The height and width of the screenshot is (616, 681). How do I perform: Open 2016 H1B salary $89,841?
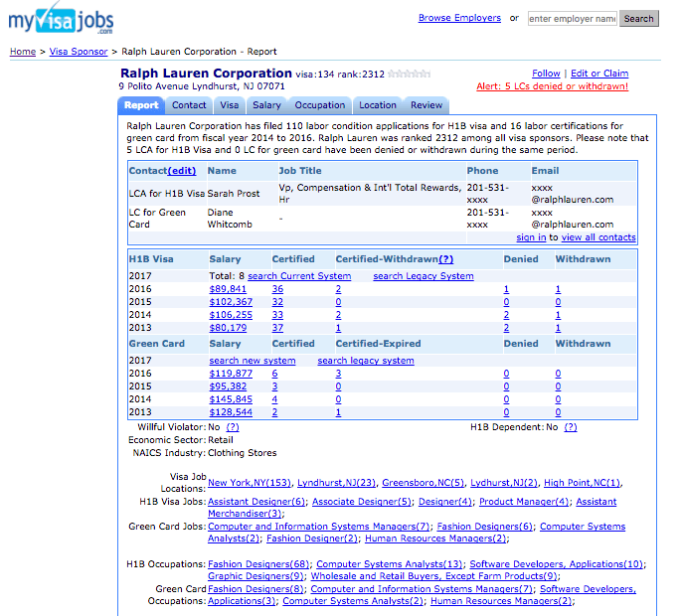[228, 289]
